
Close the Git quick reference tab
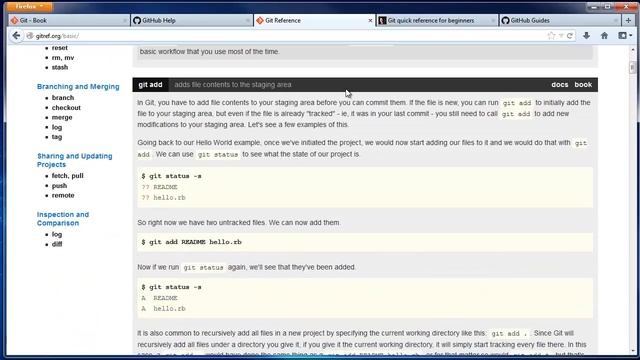click(493, 20)
